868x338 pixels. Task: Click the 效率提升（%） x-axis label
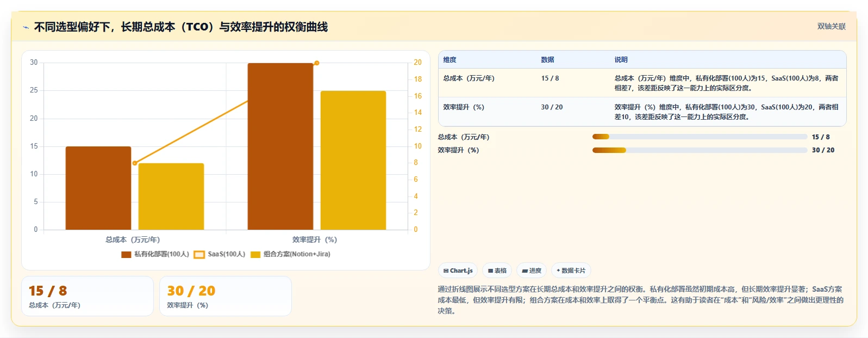pyautogui.click(x=315, y=239)
